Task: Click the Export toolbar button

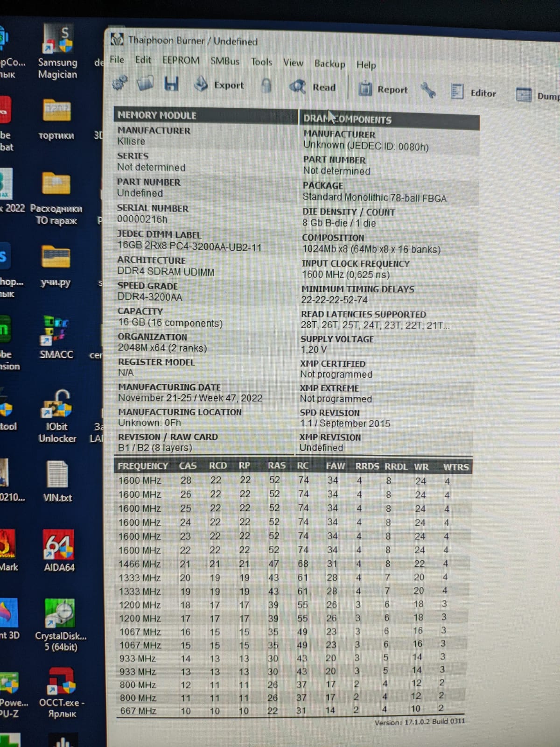Action: click(219, 85)
